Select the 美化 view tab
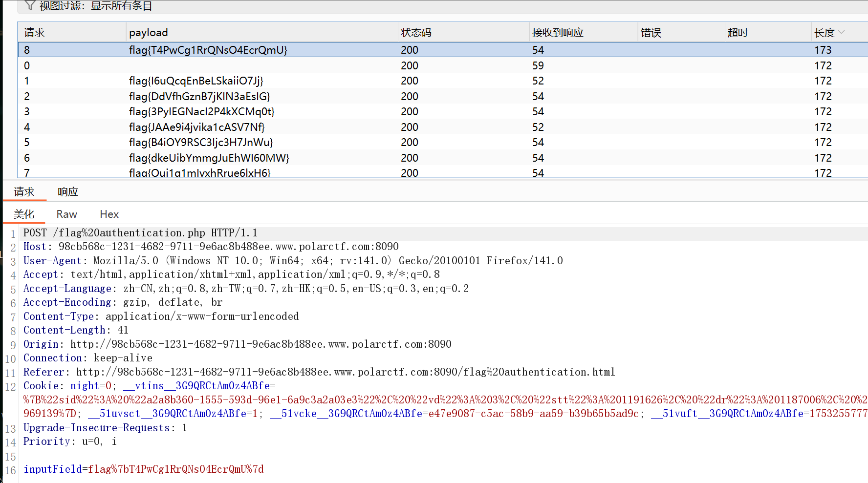 tap(24, 214)
